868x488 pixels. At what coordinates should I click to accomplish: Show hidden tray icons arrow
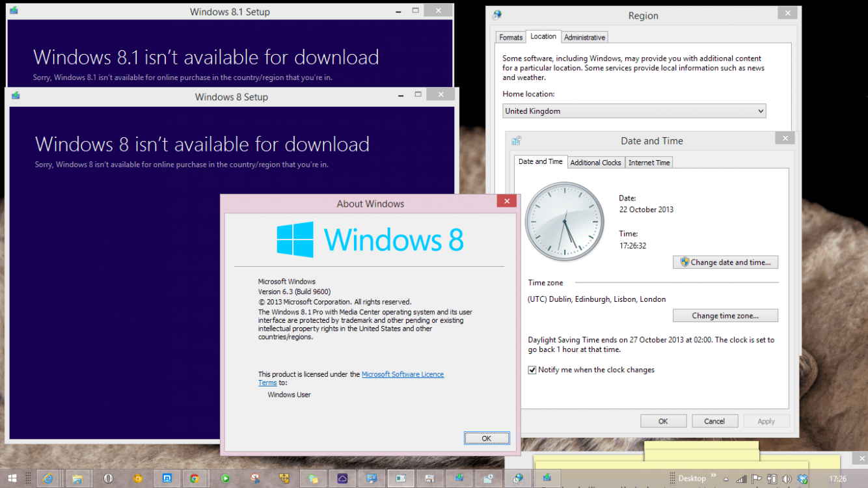point(726,479)
